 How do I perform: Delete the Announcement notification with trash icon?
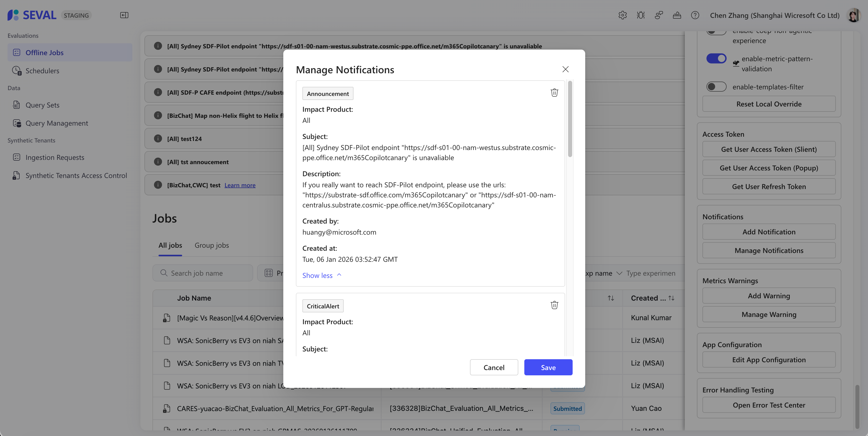[554, 93]
